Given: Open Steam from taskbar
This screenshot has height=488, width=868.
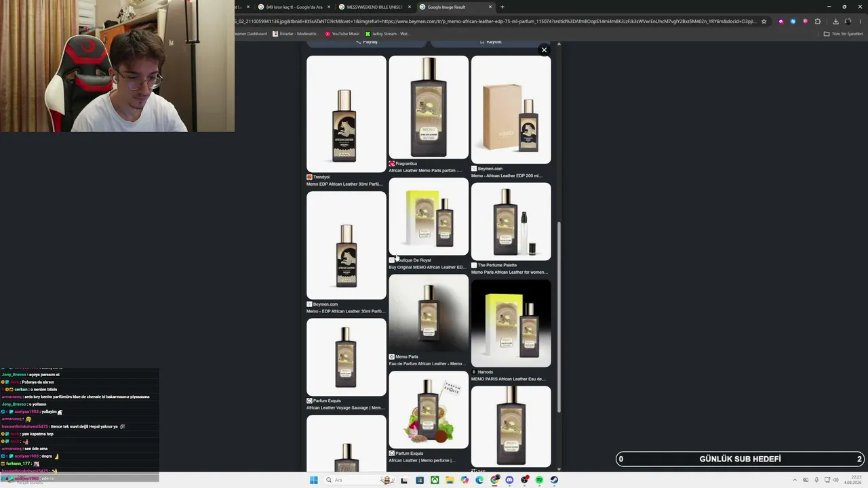Looking at the screenshot, I should point(554,480).
